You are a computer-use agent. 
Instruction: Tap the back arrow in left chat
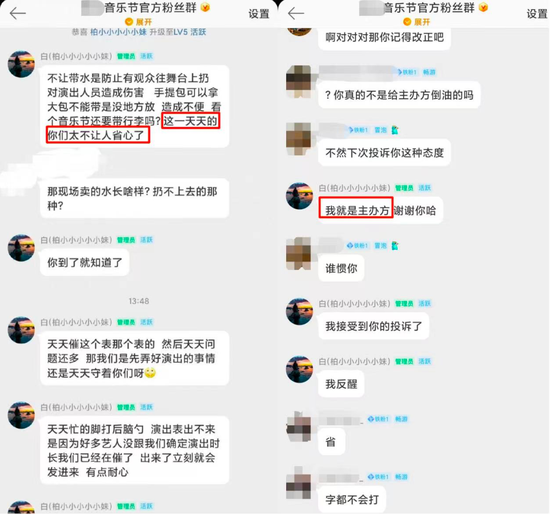coord(18,14)
